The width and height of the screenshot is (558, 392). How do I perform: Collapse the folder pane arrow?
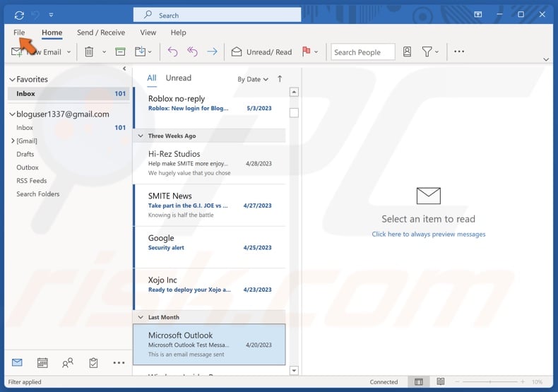(124, 69)
